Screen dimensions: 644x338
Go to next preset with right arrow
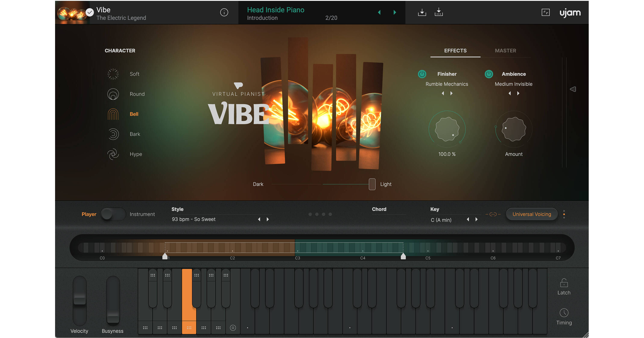click(395, 12)
